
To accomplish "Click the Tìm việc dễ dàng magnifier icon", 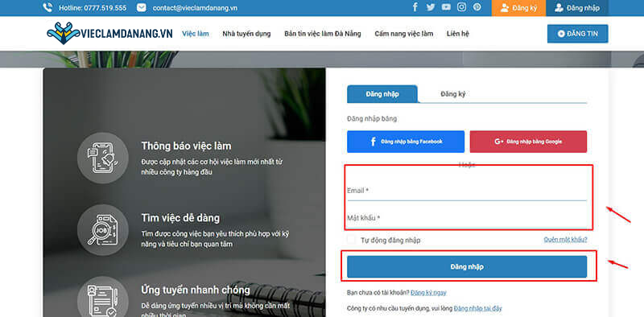I will pos(103,230).
